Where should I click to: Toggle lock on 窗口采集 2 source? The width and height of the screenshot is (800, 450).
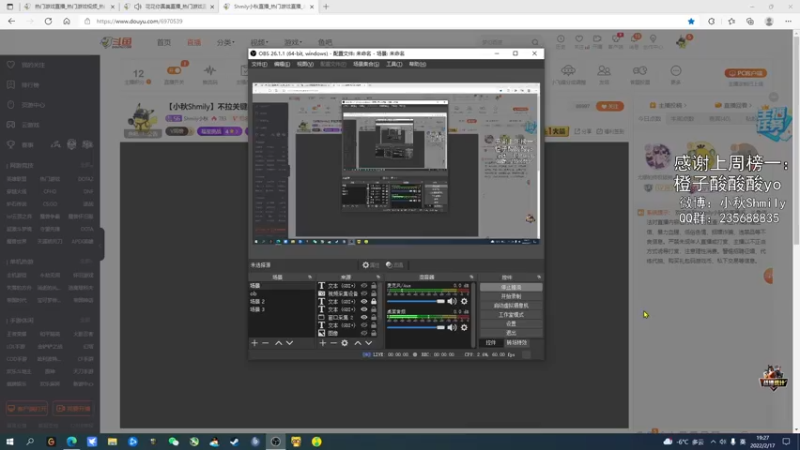[x=373, y=317]
